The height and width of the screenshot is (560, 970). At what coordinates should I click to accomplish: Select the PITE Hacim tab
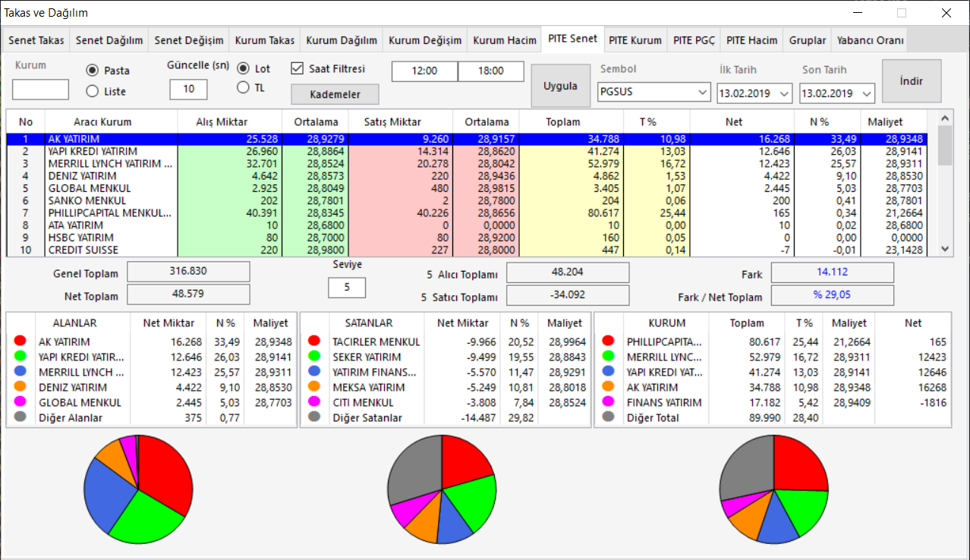point(751,40)
